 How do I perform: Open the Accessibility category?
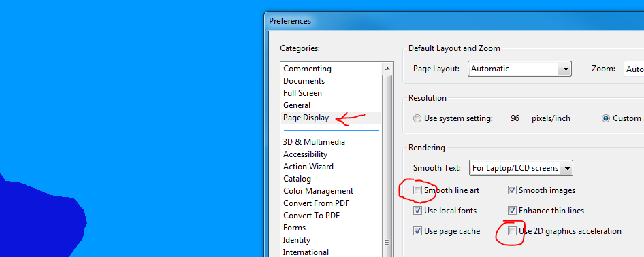click(305, 154)
